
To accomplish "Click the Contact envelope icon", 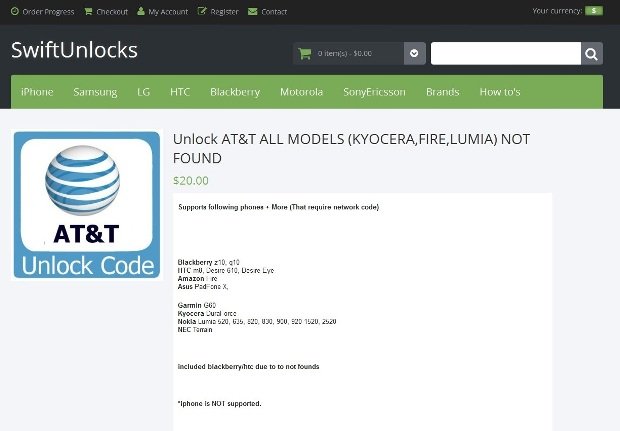I will pos(252,11).
